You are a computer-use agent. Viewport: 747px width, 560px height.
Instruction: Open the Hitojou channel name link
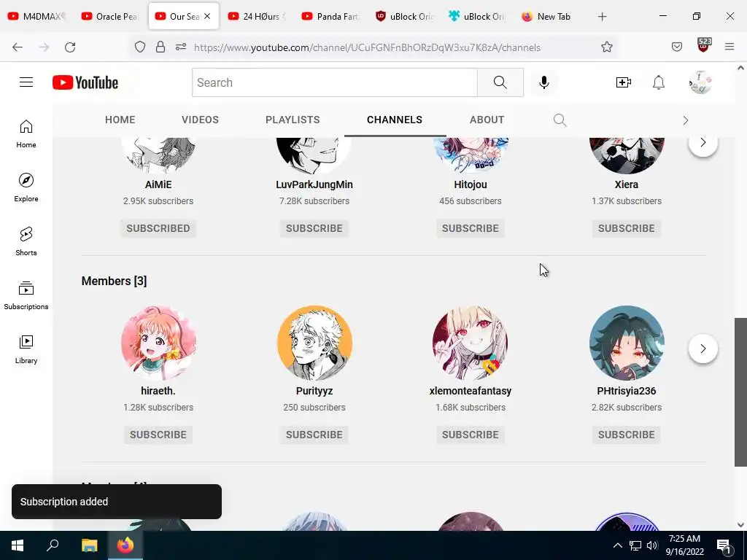[471, 184]
